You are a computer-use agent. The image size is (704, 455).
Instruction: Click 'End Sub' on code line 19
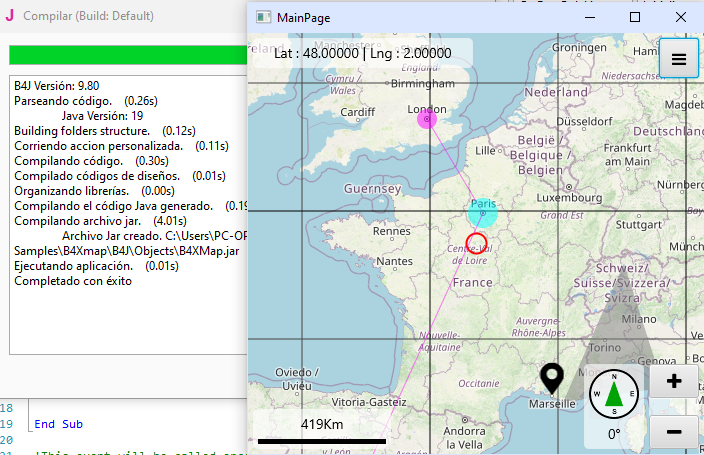tap(58, 424)
